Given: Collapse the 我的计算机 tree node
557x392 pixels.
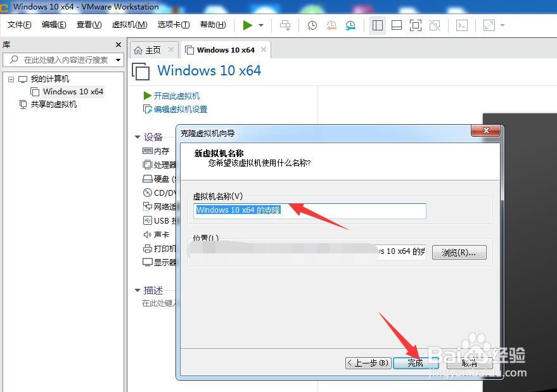Looking at the screenshot, I should point(10,79).
